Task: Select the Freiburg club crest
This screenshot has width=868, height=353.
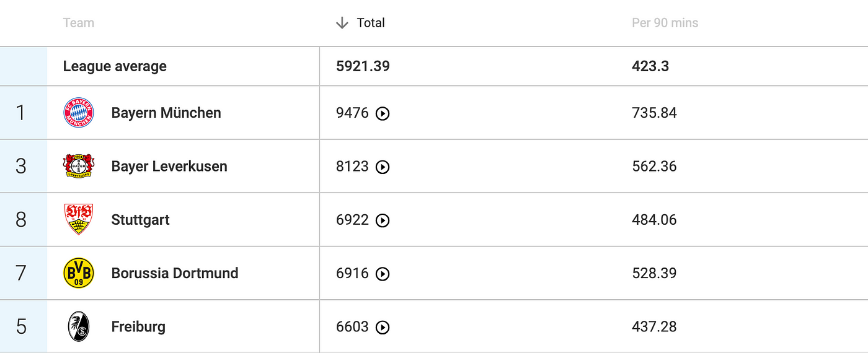Action: [x=79, y=326]
